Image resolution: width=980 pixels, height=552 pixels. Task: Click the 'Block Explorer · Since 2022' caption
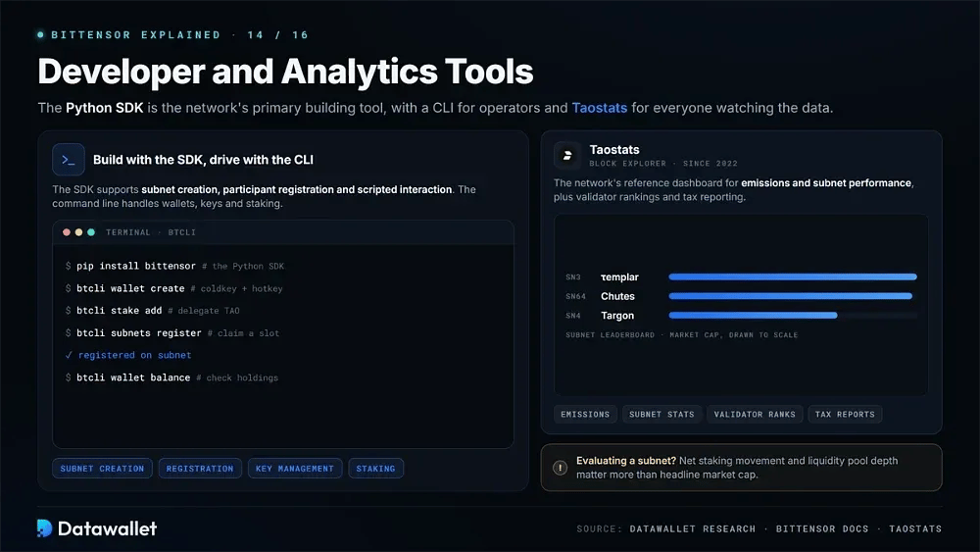[663, 163]
